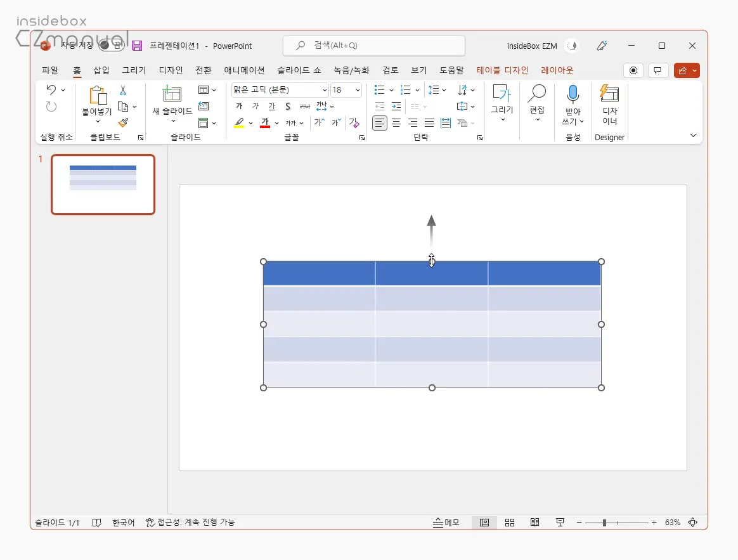Click the New Slide (새 슬라이드) button
738x560 pixels.
[172, 95]
